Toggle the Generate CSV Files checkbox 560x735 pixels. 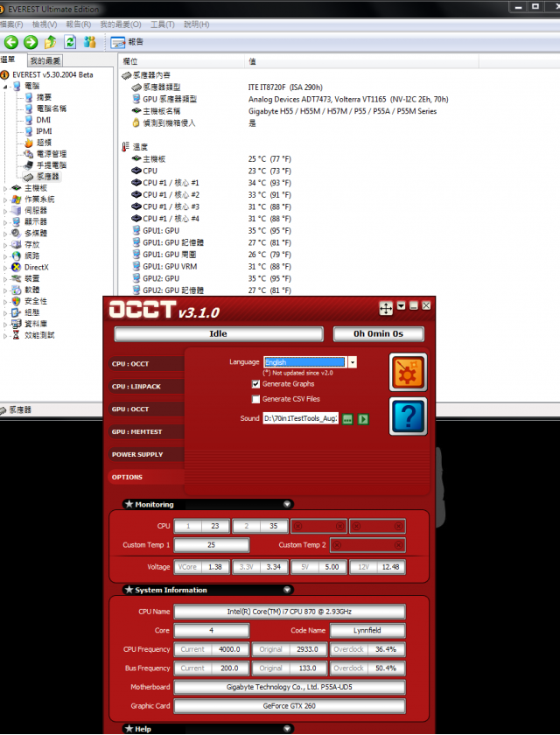pyautogui.click(x=255, y=399)
